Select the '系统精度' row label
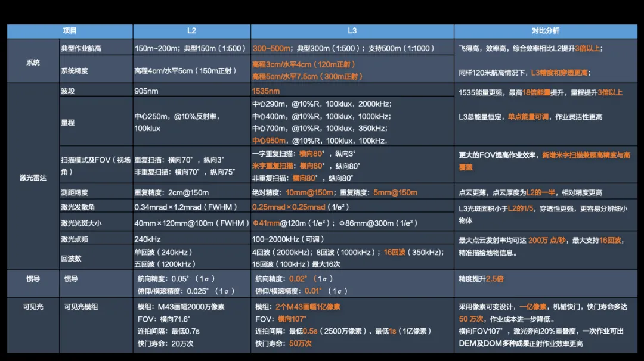The width and height of the screenshot is (644, 361). [75, 70]
